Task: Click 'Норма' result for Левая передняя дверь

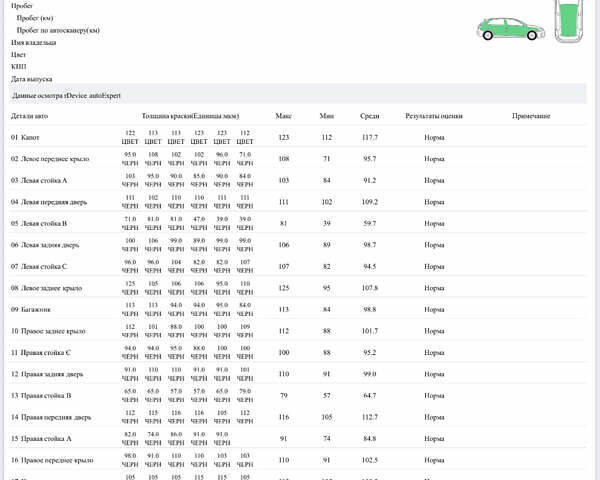Action: click(434, 201)
